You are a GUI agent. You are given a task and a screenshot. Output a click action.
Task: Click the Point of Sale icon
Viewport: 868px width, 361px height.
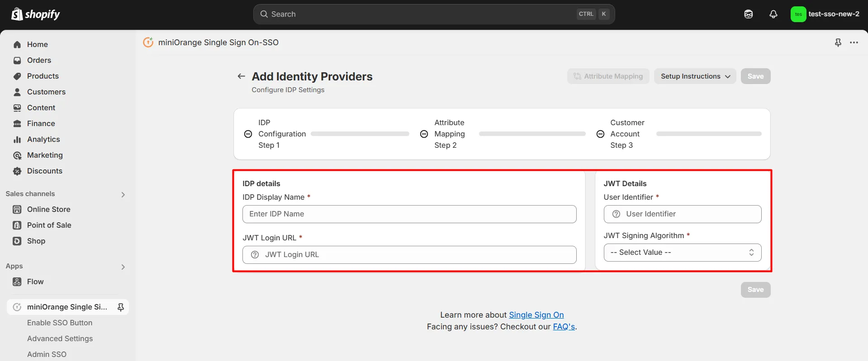tap(17, 225)
